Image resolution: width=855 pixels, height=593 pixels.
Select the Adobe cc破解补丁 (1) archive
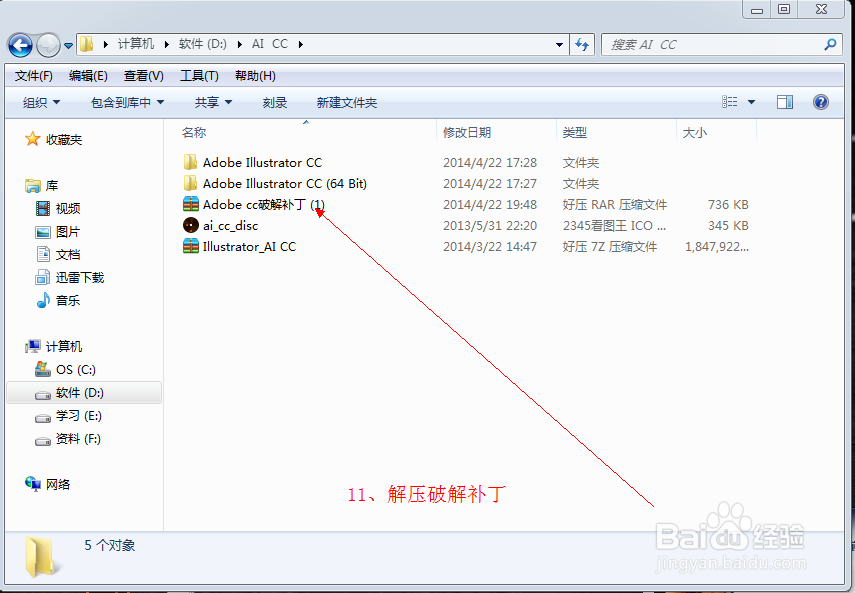pyautogui.click(x=264, y=205)
